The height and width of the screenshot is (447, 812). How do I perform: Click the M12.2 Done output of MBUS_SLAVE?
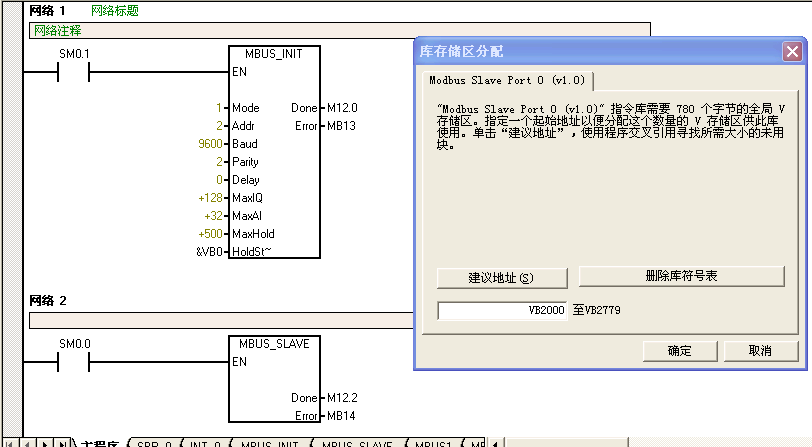click(x=342, y=398)
